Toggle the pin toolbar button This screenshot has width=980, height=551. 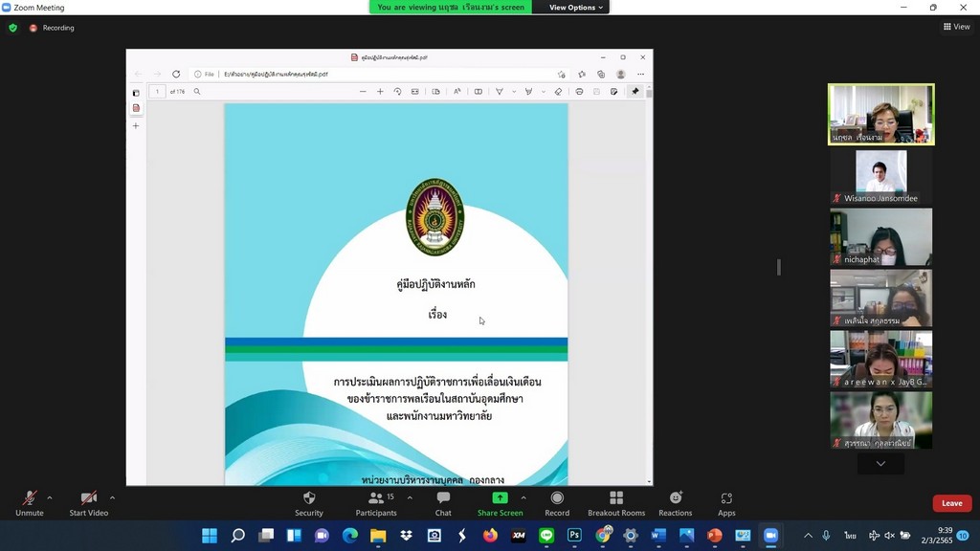tap(635, 91)
